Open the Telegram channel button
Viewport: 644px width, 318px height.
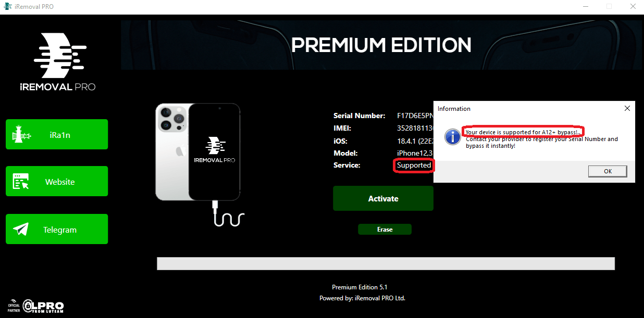click(x=57, y=229)
